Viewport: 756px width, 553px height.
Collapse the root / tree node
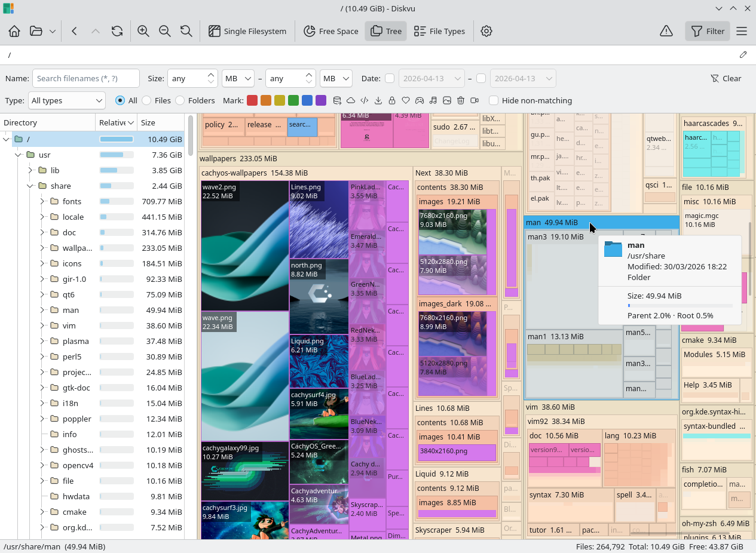6,139
